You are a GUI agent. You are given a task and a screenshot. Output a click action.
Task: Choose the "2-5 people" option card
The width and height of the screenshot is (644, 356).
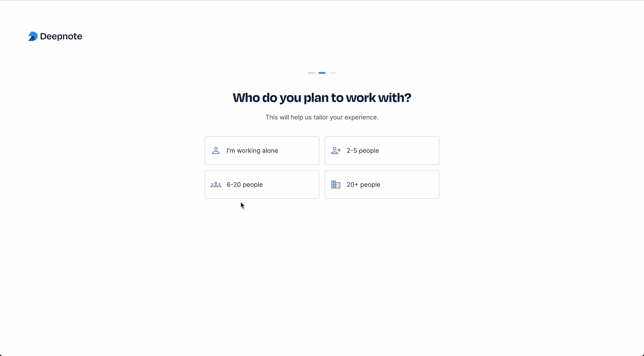tap(382, 151)
